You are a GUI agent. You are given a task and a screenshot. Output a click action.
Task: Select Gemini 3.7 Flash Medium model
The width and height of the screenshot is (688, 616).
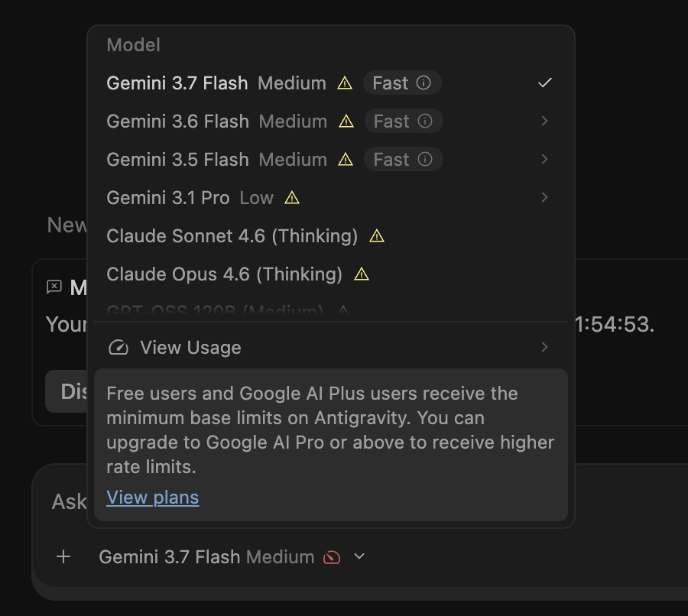click(331, 83)
